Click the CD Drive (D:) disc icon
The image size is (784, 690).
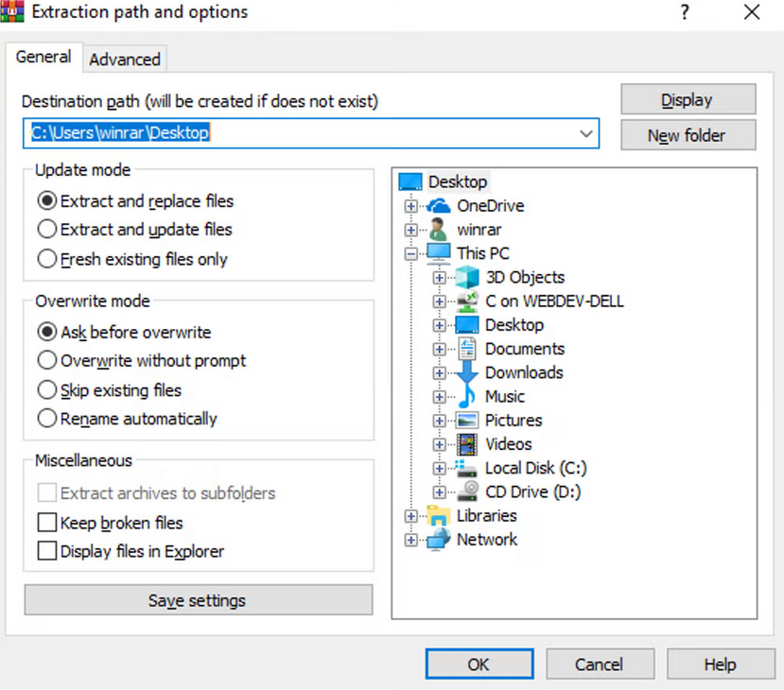point(467,492)
